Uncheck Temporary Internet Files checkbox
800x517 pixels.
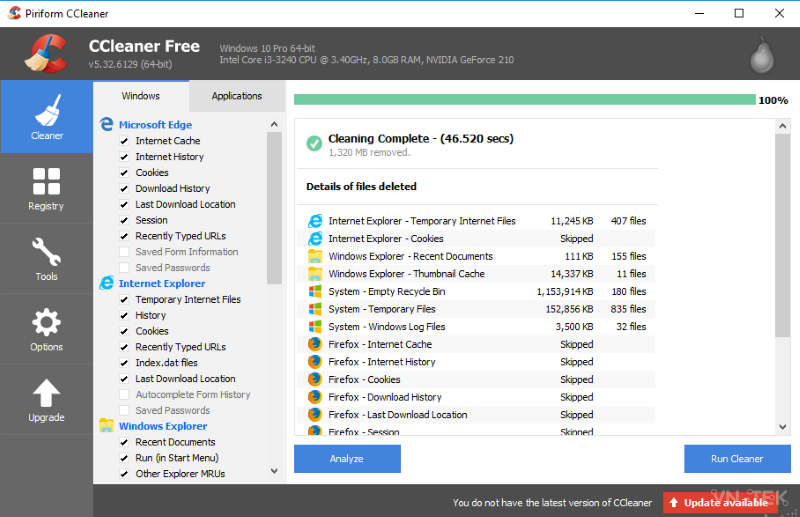coord(124,300)
